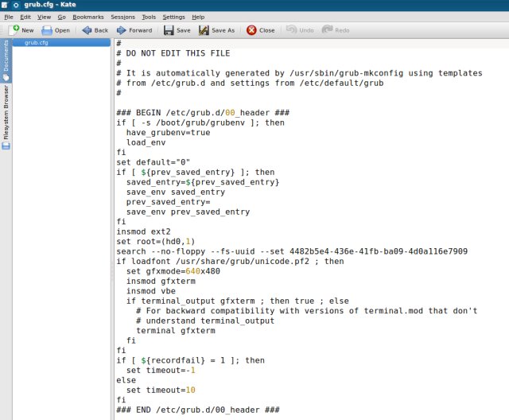Click the 'END /etc/grub.d/00_header' line
Viewport: 509px width, 420px height.
pos(198,410)
